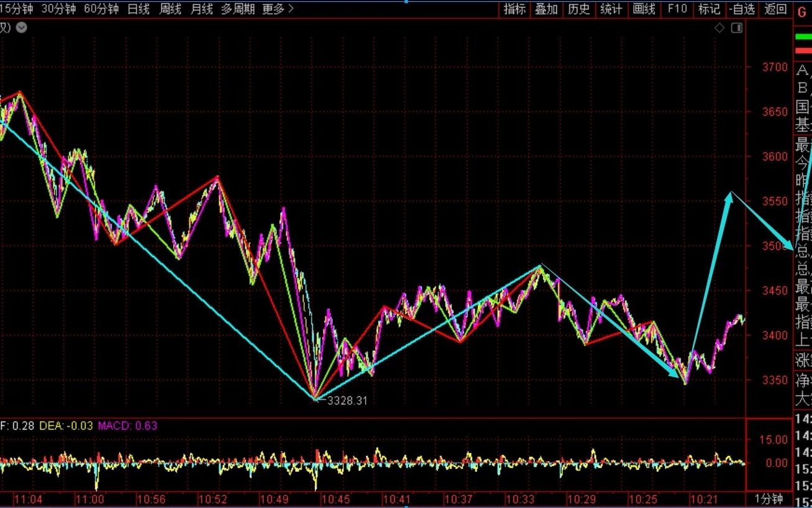This screenshot has width=812, height=508.
Task: Click the 3350 price axis label
Action: [775, 380]
